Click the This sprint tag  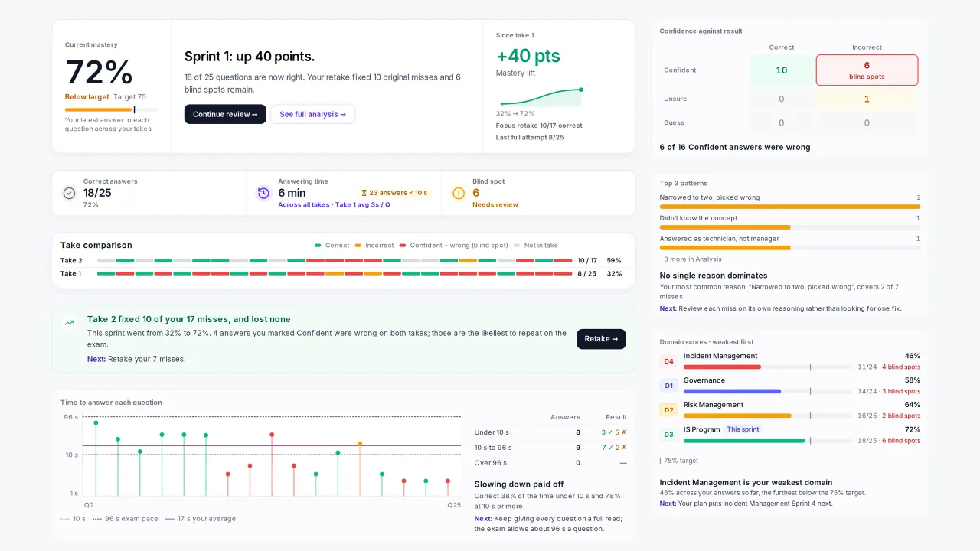(743, 429)
